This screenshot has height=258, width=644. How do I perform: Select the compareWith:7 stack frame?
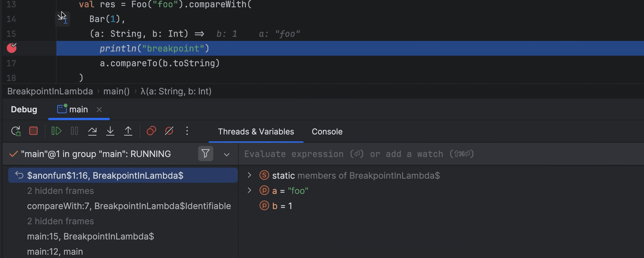click(x=129, y=206)
